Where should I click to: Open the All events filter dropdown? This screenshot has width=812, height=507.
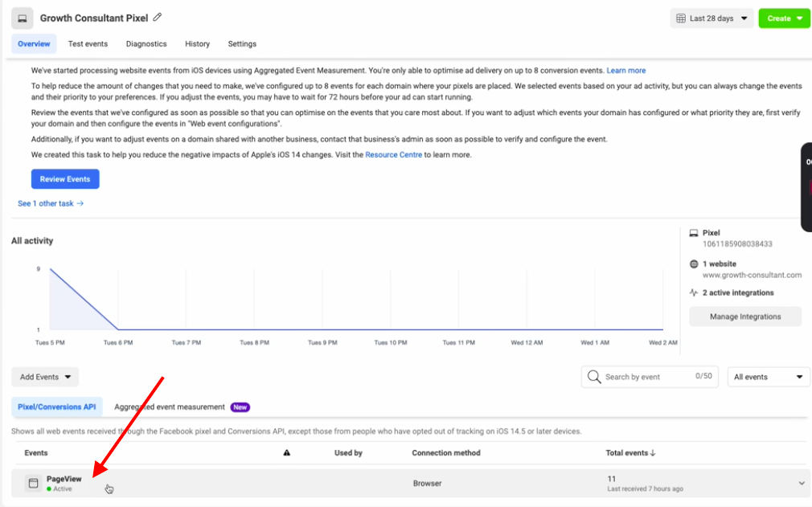769,377
